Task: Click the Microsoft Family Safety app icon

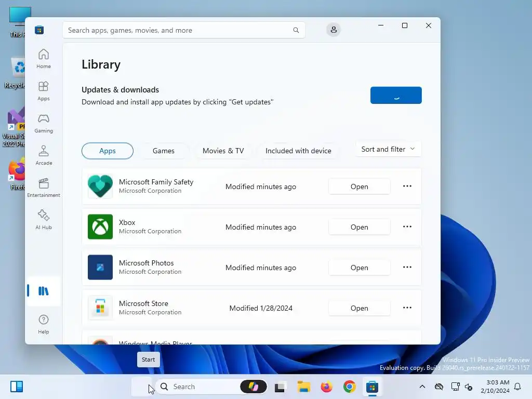Action: (x=100, y=187)
